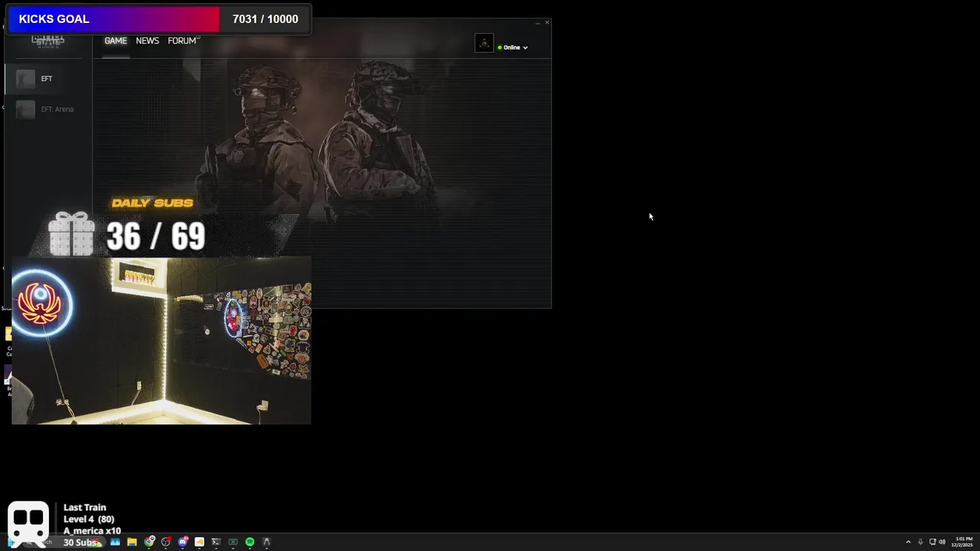Image resolution: width=980 pixels, height=551 pixels.
Task: Close the launcher window
Action: pos(547,23)
